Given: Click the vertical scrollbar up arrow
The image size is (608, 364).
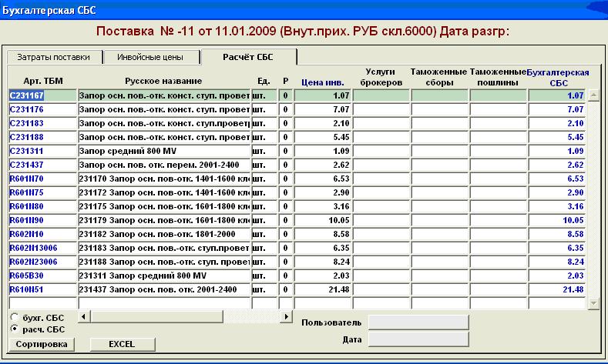Looking at the screenshot, I should tap(593, 95).
